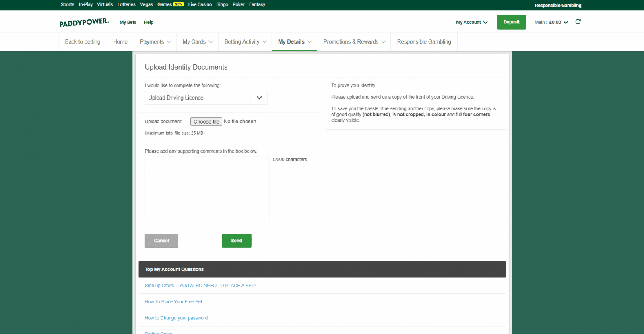Open the How To Place Your Free Bet link
The image size is (644, 334).
[173, 302]
